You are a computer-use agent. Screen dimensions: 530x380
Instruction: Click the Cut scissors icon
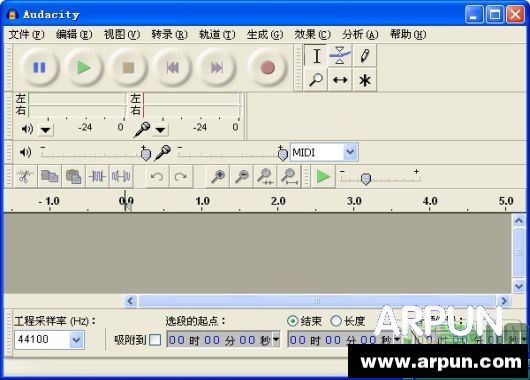coord(25,176)
